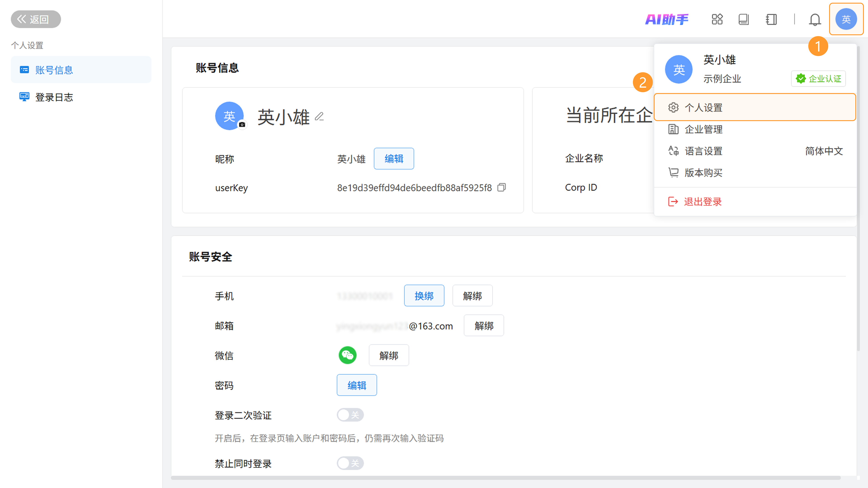868x488 pixels.
Task: Click the book documentation icon in header
Action: coord(743,19)
